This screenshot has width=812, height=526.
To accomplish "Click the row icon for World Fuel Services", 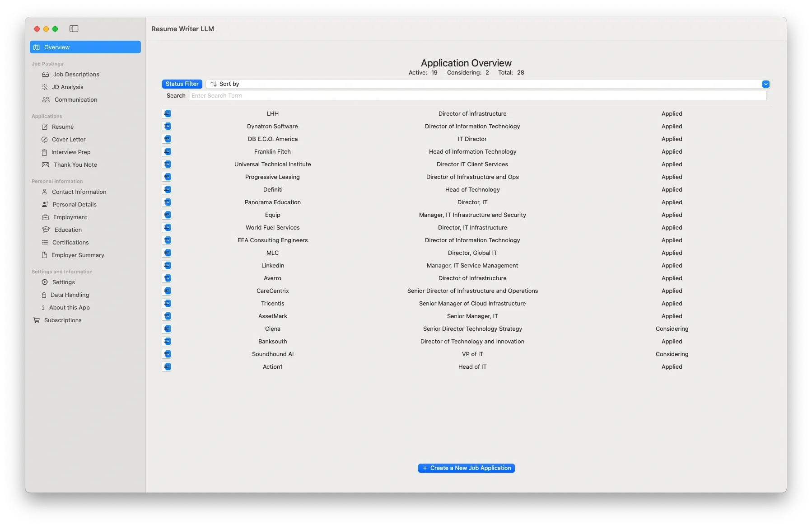I will tap(167, 228).
